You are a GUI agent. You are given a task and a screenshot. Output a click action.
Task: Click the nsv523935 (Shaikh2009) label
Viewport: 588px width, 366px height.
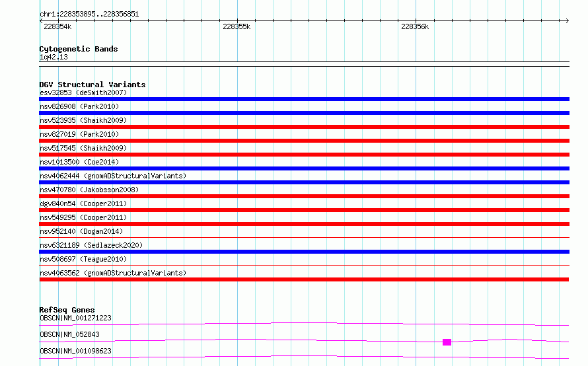(83, 120)
